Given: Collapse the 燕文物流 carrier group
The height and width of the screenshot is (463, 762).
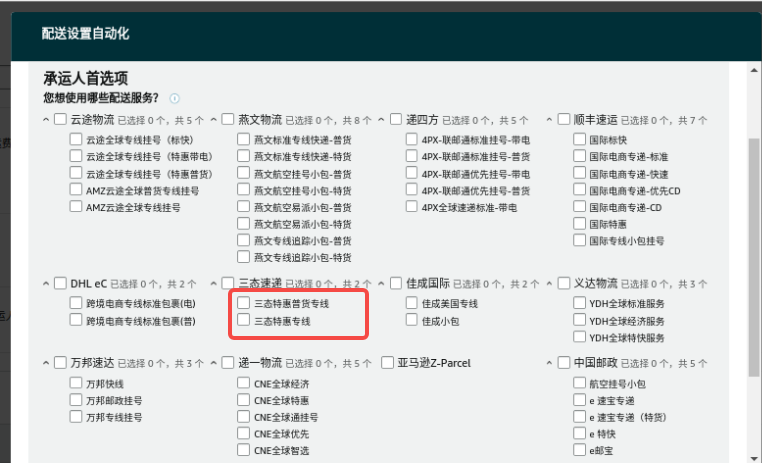Looking at the screenshot, I should pos(214,120).
